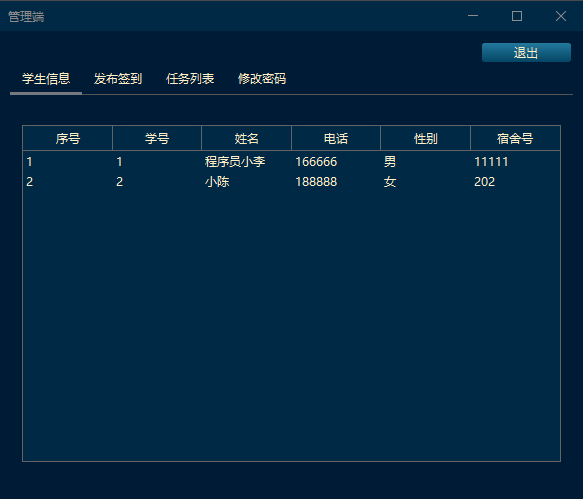
Task: Close the 管理端 window
Action: point(561,16)
